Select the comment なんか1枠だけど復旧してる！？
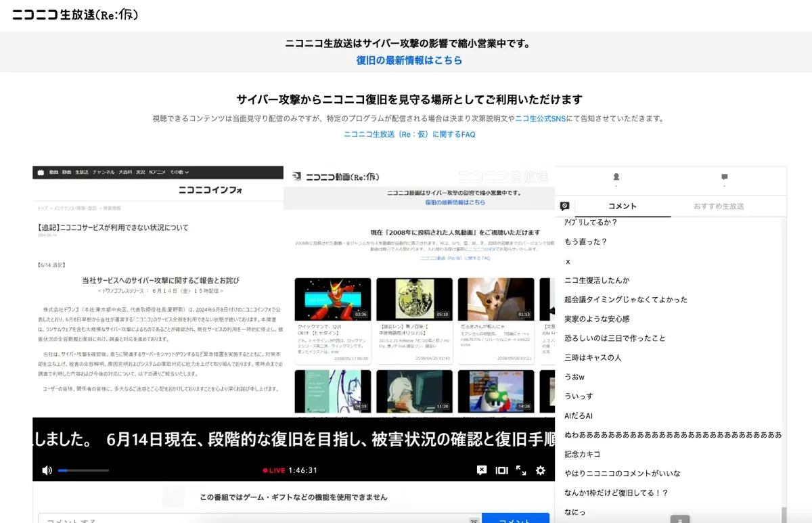812x523 pixels. coord(616,493)
